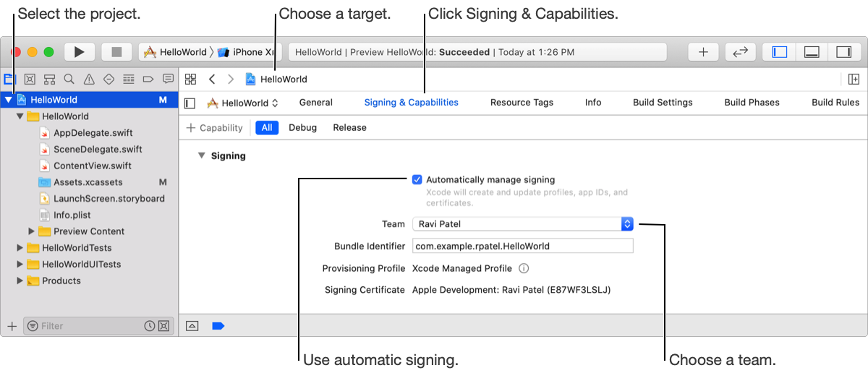Collapse the Signing section

tap(200, 155)
